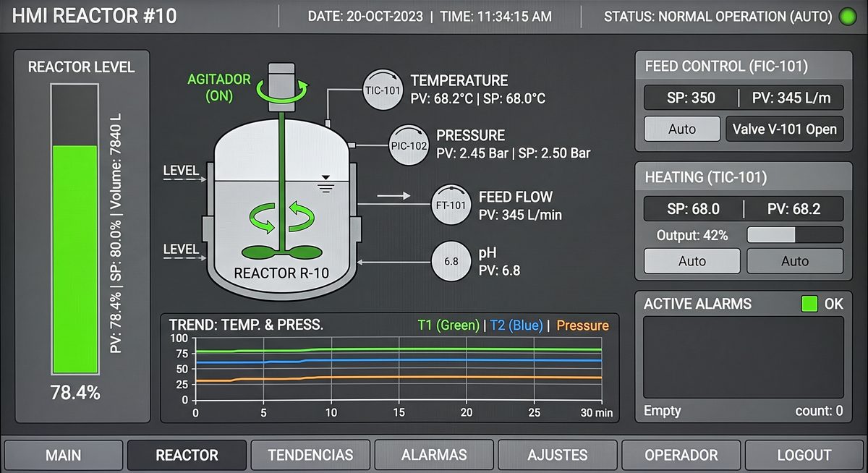Click the green OK alarm indicator square
The height and width of the screenshot is (473, 868).
pyautogui.click(x=809, y=303)
